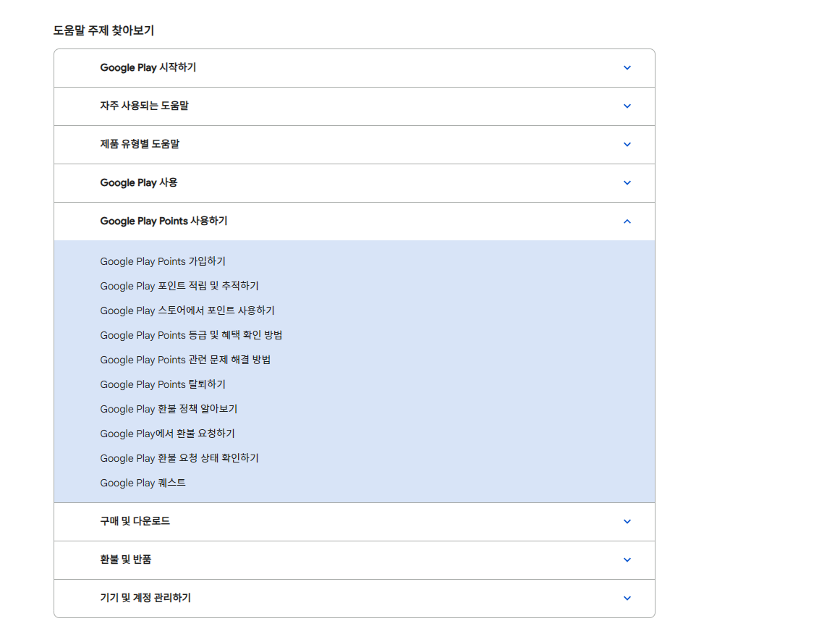Open Google Play 퀘스트 link
The image size is (840, 621).
coord(143,483)
